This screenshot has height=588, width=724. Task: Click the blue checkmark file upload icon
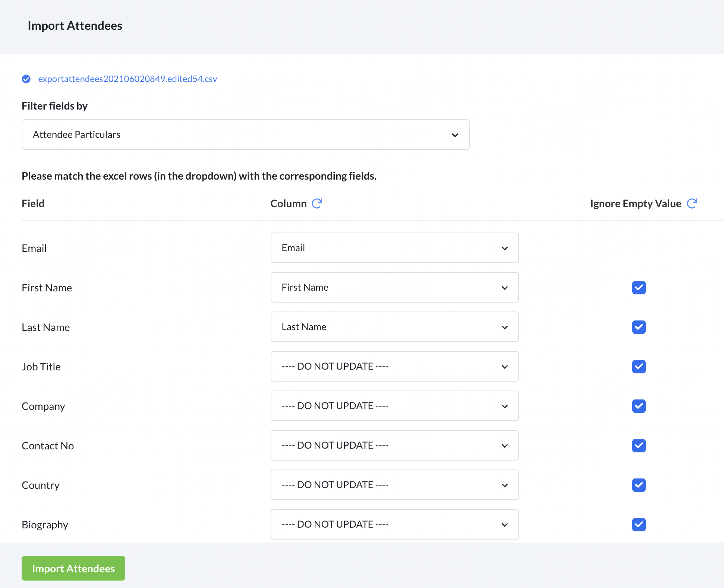coord(26,79)
